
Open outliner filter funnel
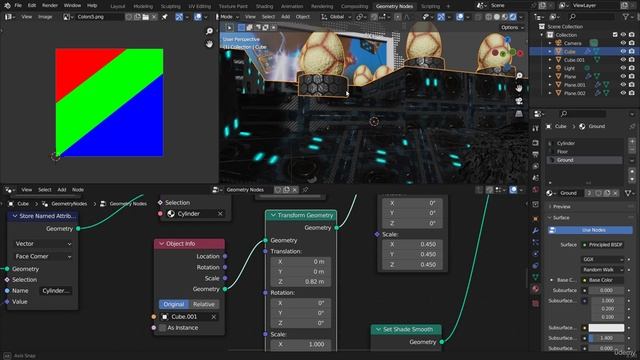pyautogui.click(x=625, y=17)
